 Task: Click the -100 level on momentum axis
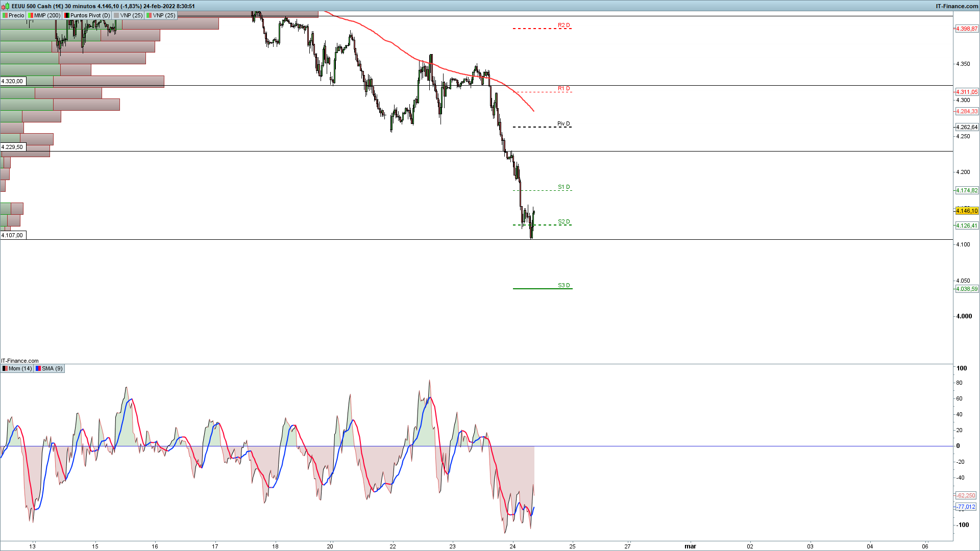pyautogui.click(x=962, y=525)
